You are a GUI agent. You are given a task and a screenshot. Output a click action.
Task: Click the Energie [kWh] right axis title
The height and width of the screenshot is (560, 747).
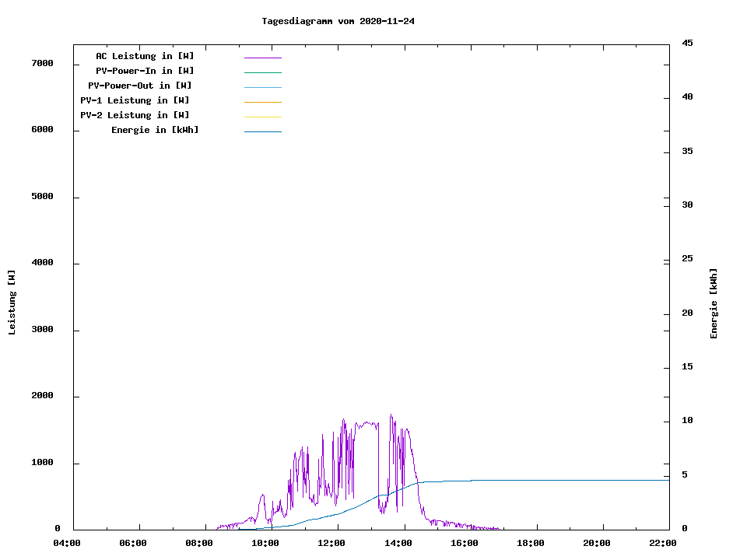pos(714,303)
